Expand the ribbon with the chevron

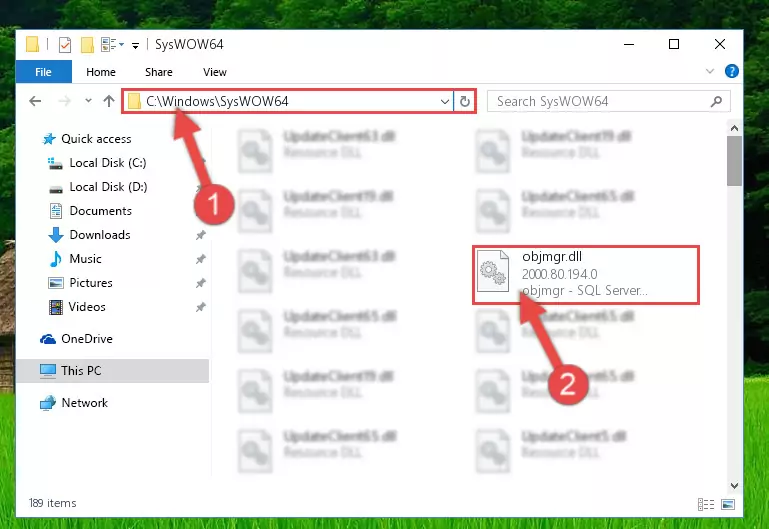click(709, 72)
